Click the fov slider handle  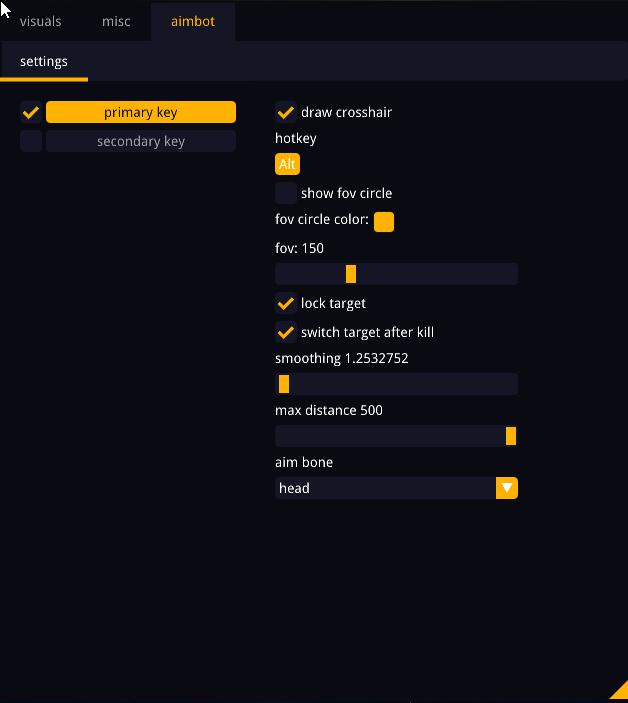coord(351,274)
